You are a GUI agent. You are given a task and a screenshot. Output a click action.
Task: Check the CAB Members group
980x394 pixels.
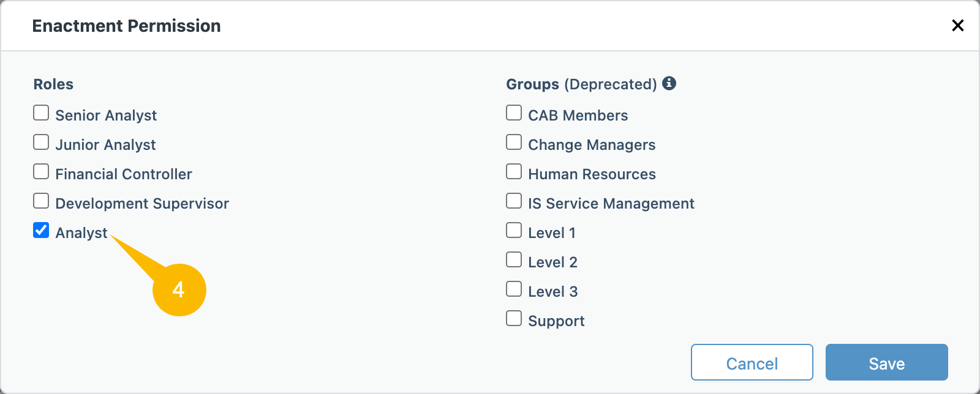pyautogui.click(x=514, y=113)
